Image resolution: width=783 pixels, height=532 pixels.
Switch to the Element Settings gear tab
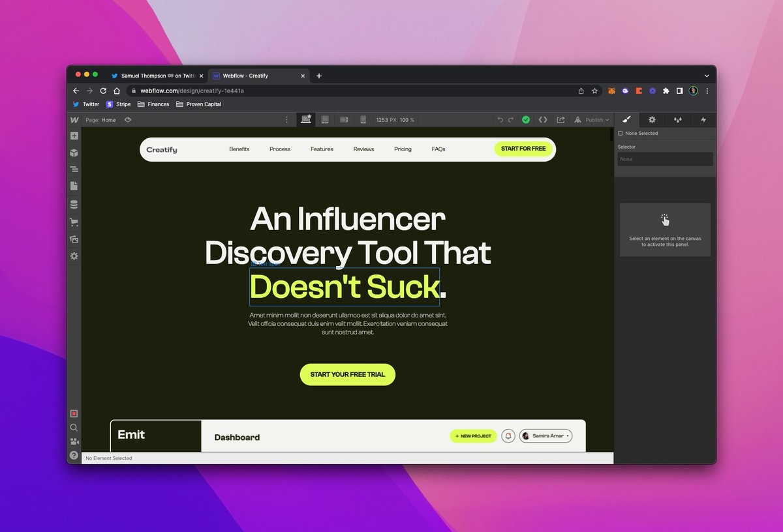(652, 120)
